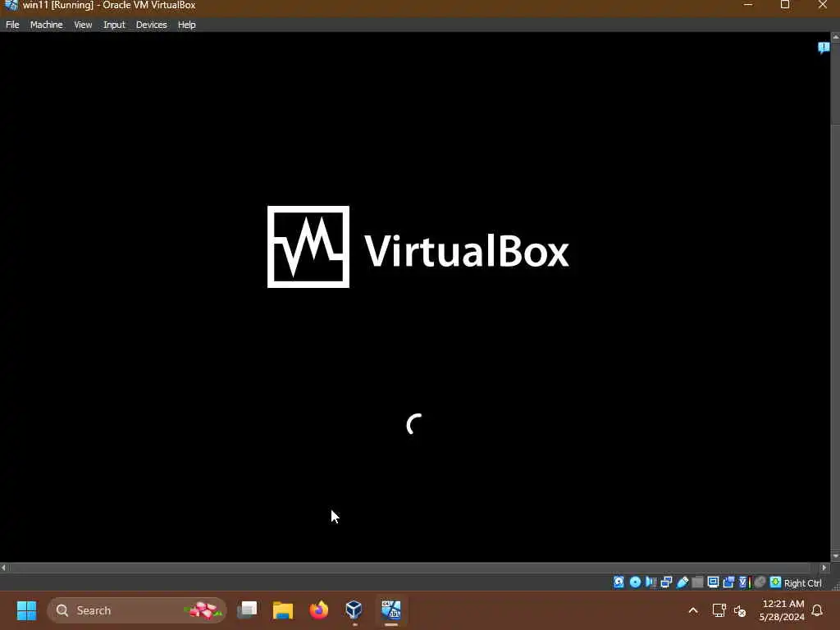The height and width of the screenshot is (630, 840).
Task: Open the Machine menu
Action: [46, 25]
